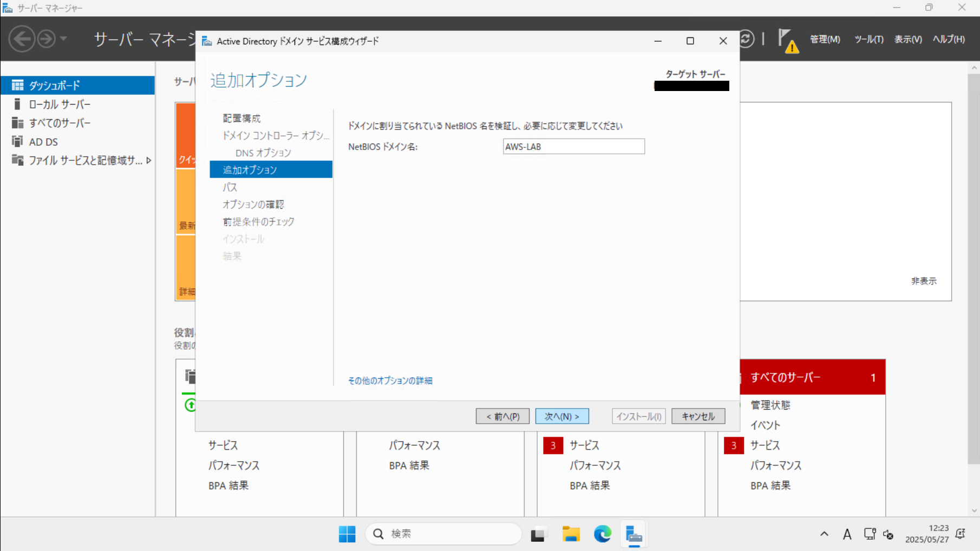Go to the パス wizard step
This screenshot has height=551, width=980.
[230, 187]
